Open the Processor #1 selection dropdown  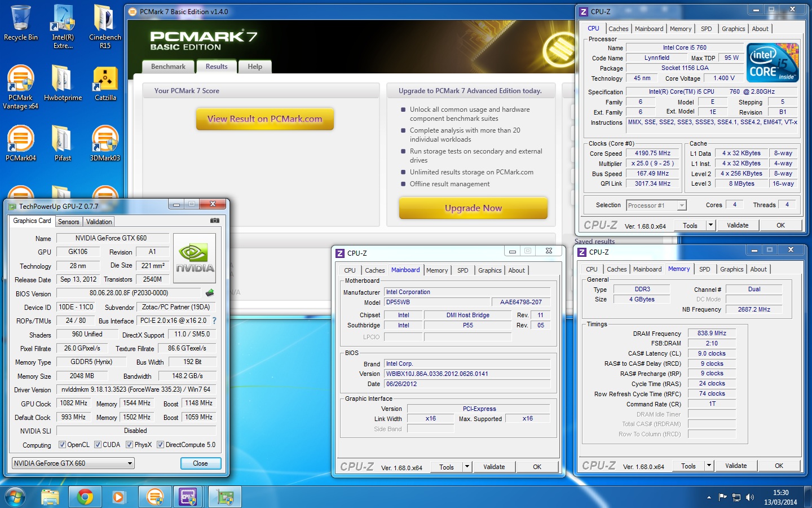coord(656,205)
